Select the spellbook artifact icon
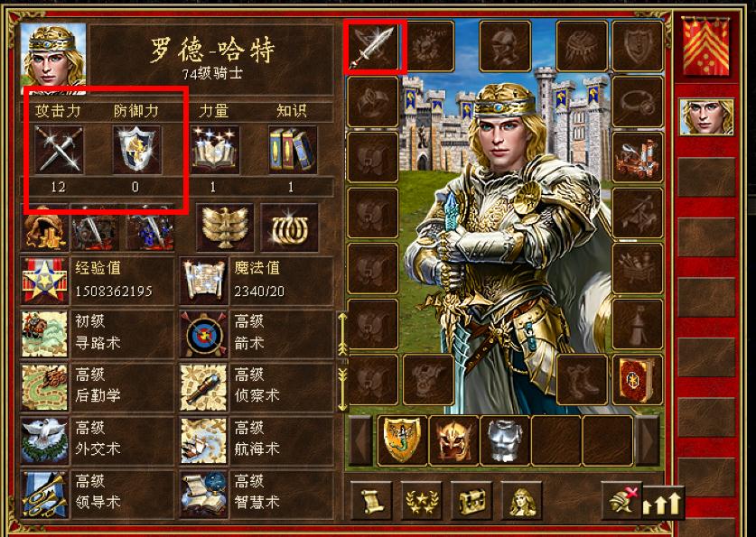The height and width of the screenshot is (537, 756). (x=638, y=380)
